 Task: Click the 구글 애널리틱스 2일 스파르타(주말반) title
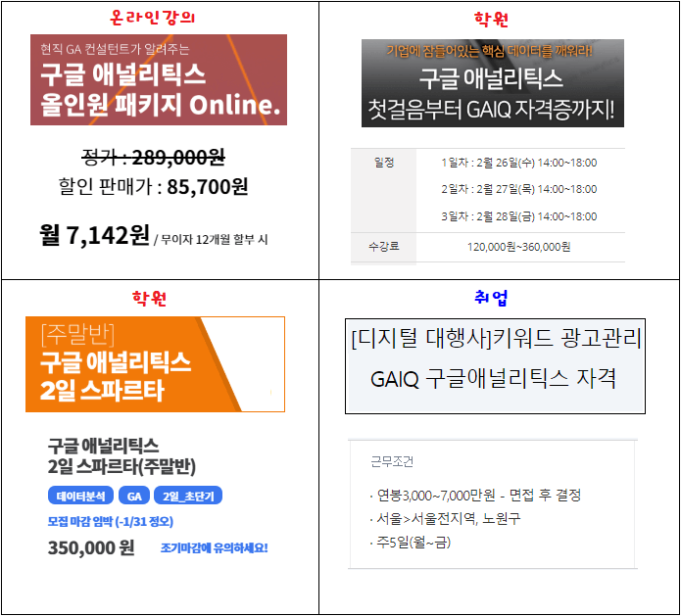[x=122, y=456]
